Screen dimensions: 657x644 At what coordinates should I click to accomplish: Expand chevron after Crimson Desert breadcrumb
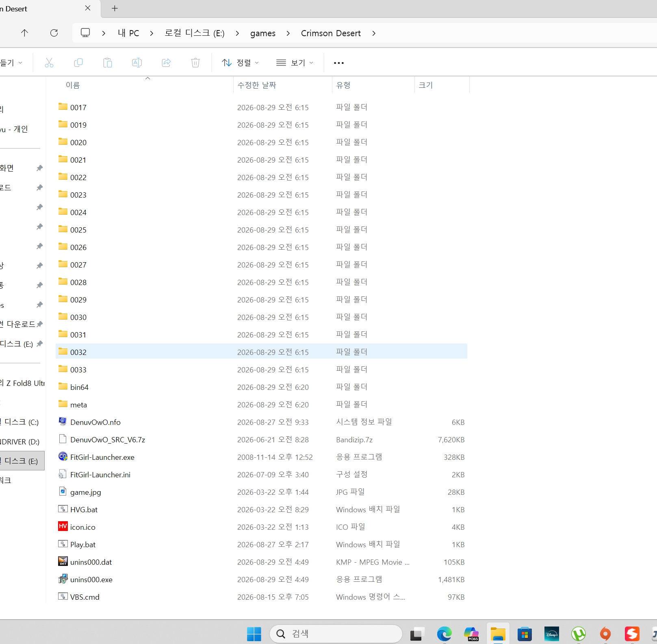tap(374, 33)
